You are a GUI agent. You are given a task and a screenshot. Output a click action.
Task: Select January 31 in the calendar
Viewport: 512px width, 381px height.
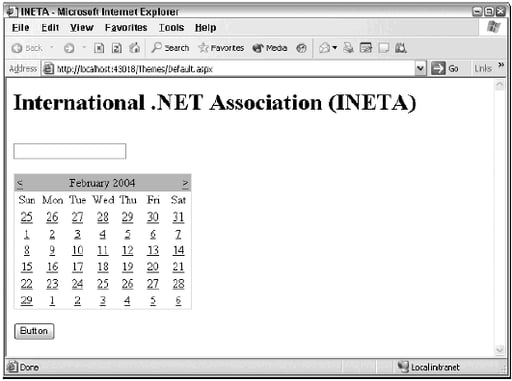pyautogui.click(x=178, y=217)
